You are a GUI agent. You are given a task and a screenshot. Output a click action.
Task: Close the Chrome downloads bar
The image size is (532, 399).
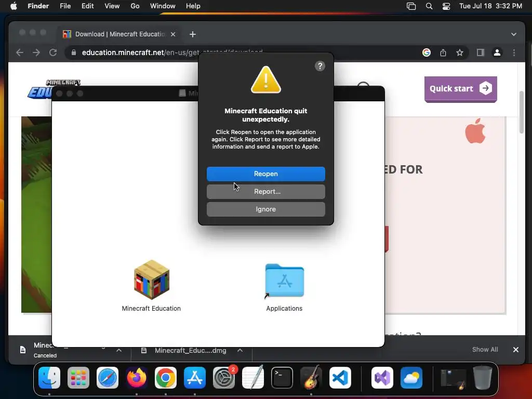[516, 350]
